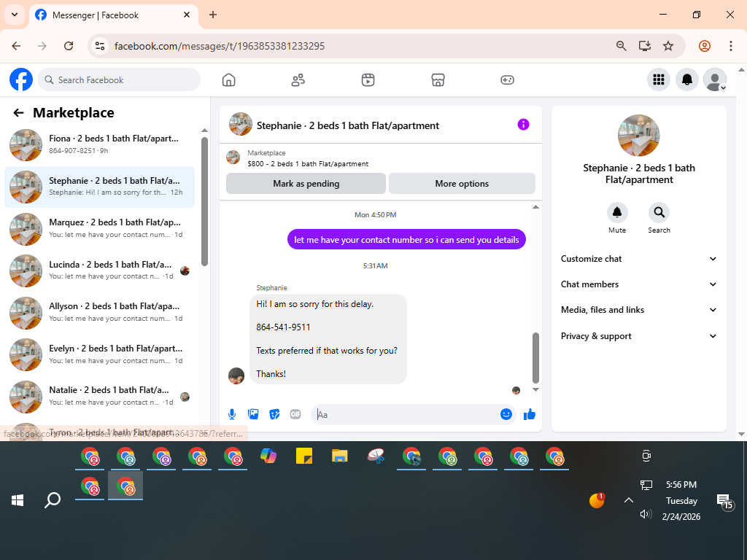The image size is (747, 560).
Task: Click the conversation list scrollbar
Action: click(x=204, y=201)
